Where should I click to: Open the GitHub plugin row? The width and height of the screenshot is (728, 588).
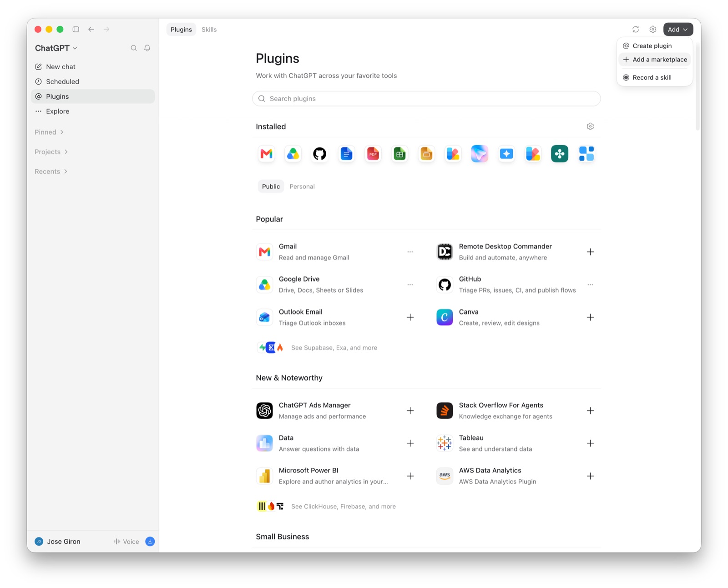point(516,284)
